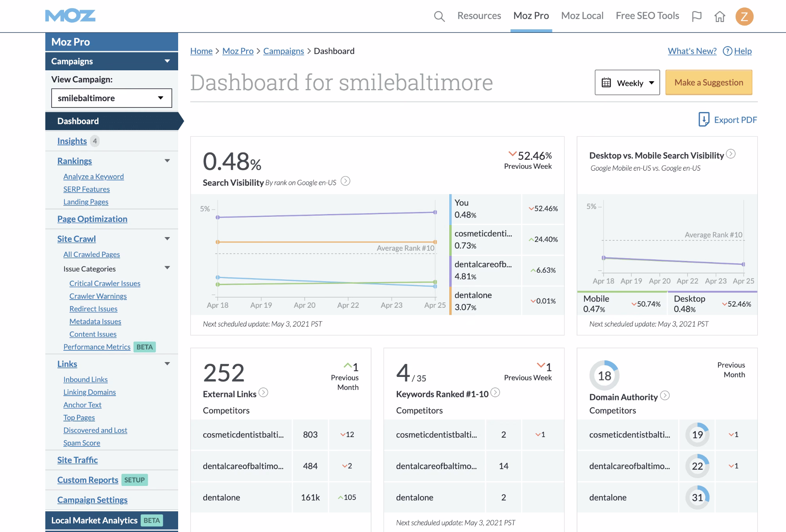Open Crawler Warnings link

(x=98, y=296)
